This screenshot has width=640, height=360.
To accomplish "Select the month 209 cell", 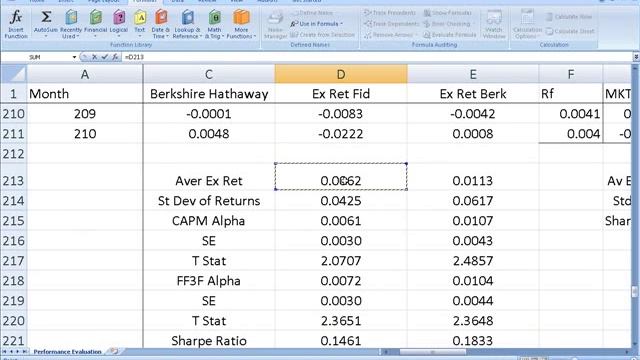I will click(85, 113).
